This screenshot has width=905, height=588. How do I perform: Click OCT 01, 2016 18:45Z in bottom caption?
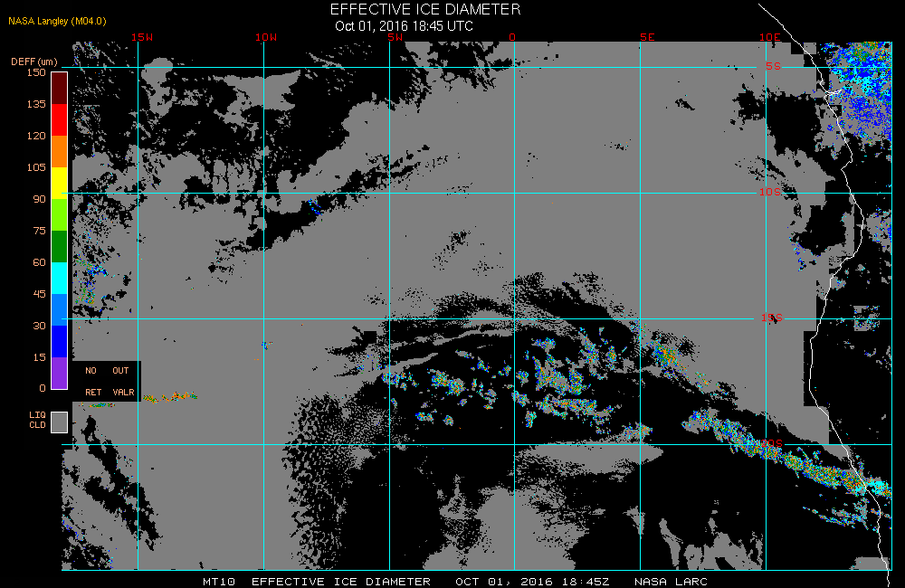click(533, 582)
